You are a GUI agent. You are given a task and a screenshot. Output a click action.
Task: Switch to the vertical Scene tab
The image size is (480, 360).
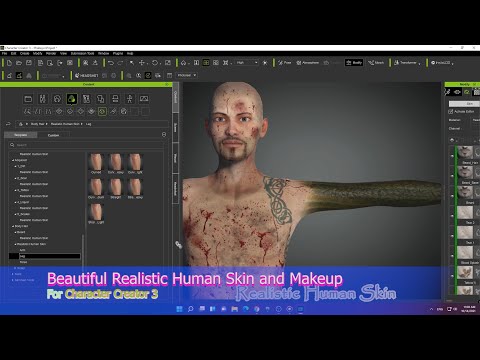[x=175, y=127]
